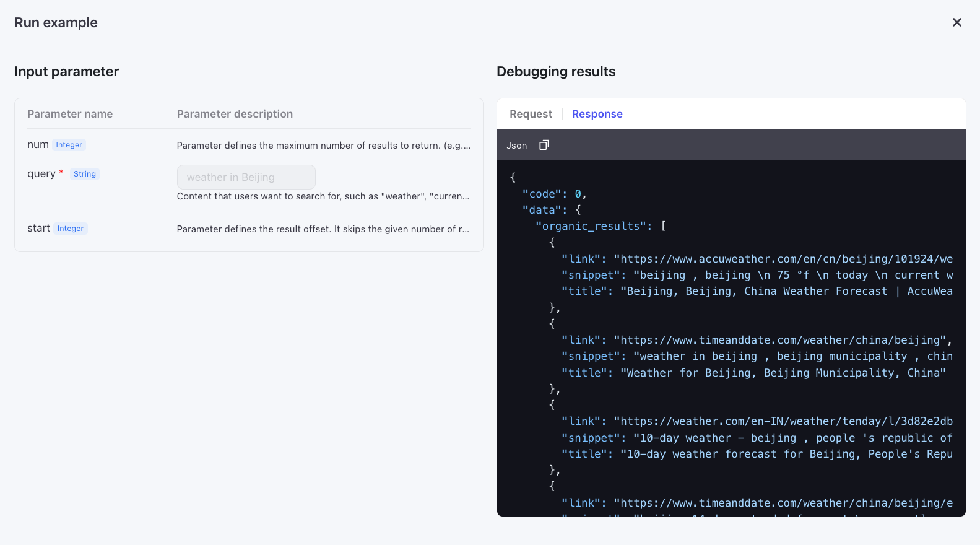The image size is (980, 545).
Task: Click the start parameter name
Action: (x=38, y=229)
